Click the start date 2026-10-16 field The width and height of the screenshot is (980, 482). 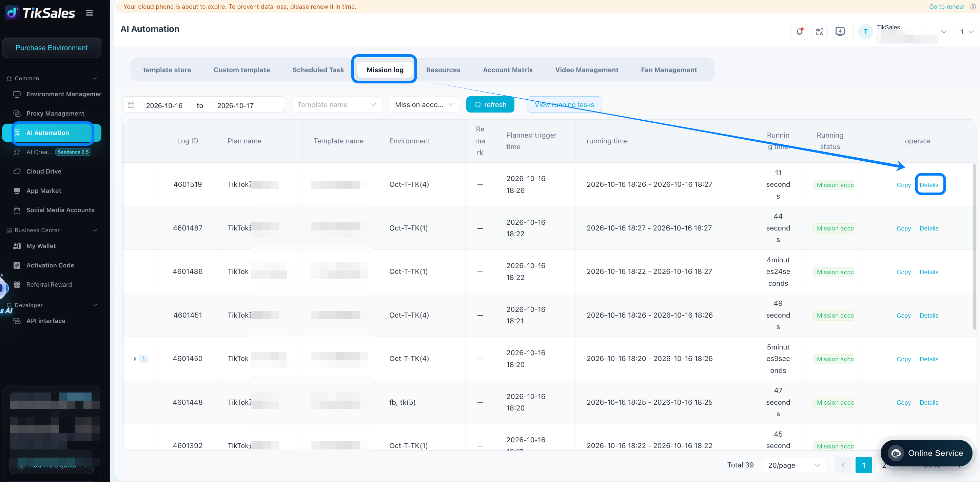pos(164,105)
